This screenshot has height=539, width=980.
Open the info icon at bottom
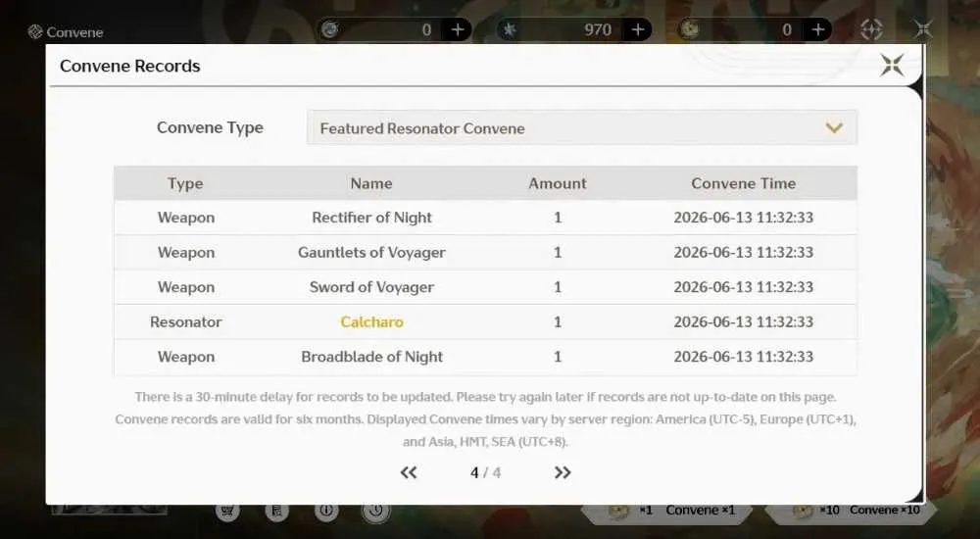(326, 511)
